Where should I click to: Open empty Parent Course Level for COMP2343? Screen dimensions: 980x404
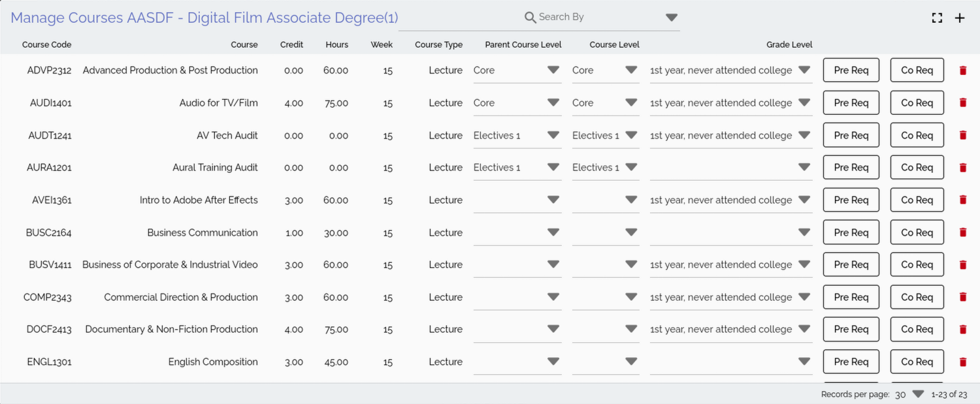pyautogui.click(x=553, y=297)
